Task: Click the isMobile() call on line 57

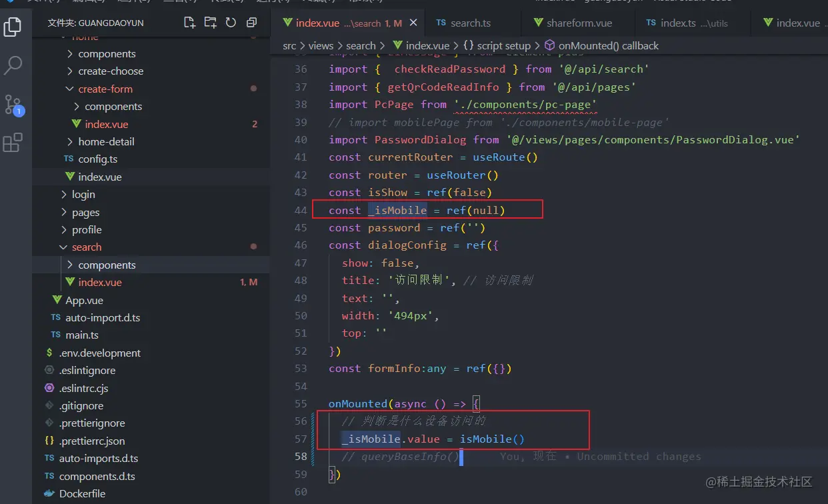Action: pyautogui.click(x=492, y=439)
